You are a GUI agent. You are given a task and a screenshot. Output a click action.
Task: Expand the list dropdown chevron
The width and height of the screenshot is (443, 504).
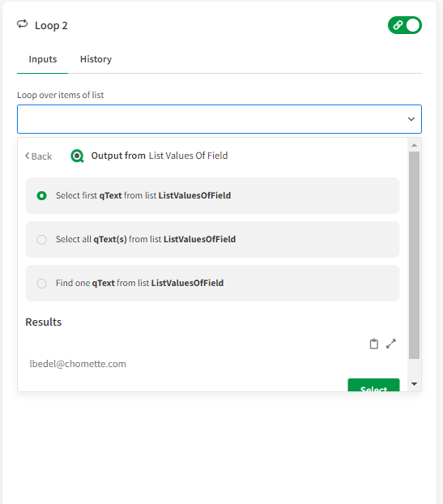pyautogui.click(x=411, y=119)
